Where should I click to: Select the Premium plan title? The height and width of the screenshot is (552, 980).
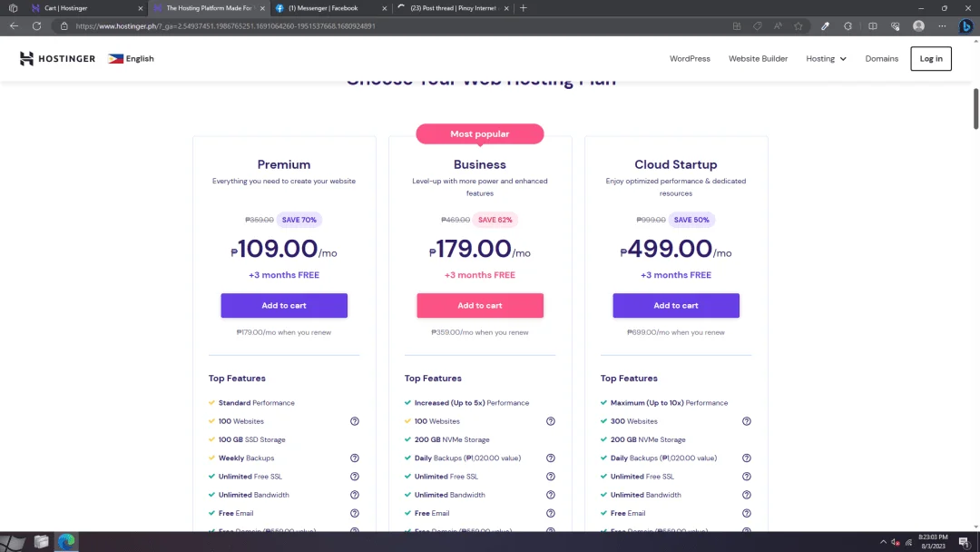(284, 164)
